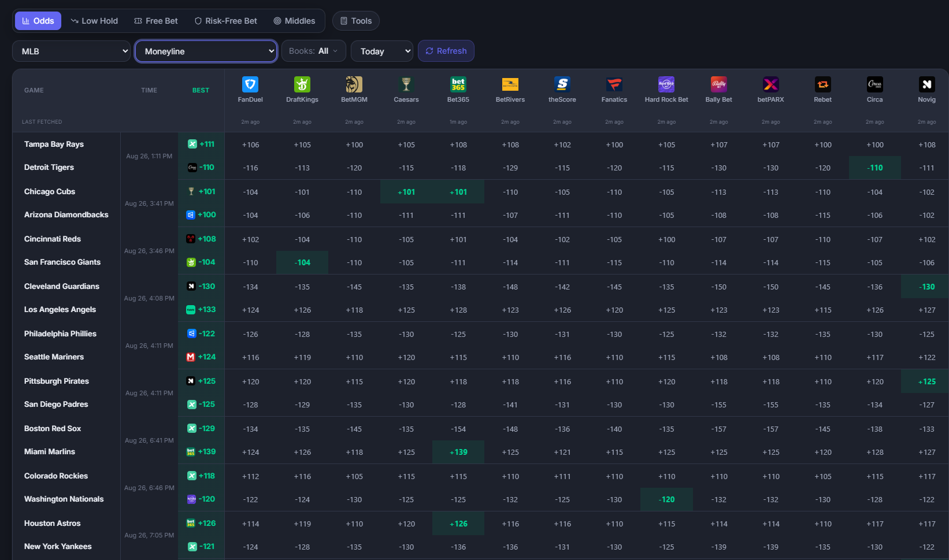Select the New York Yankees team name

[x=58, y=546]
